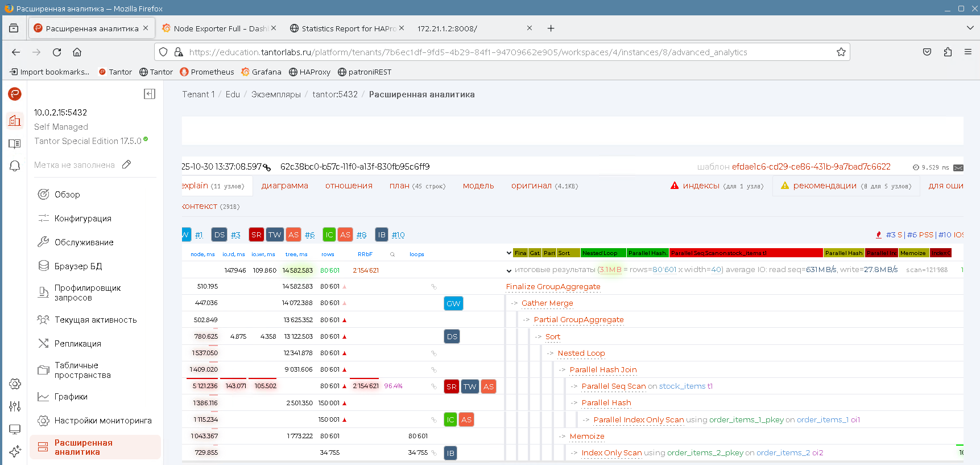Viewport: 980px width, 465px height.
Task: Collapse chevron beside the colored node bar
Action: [508, 253]
